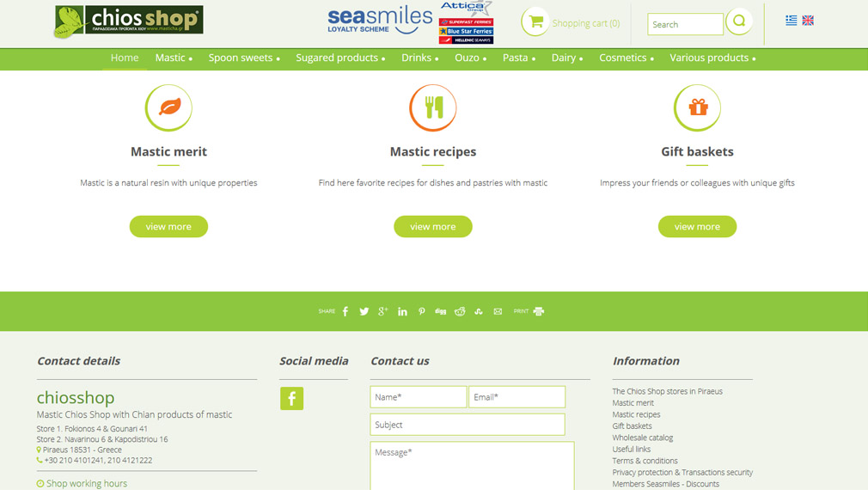The height and width of the screenshot is (490, 868).
Task: Click view more under Mastic recipes
Action: coord(433,226)
